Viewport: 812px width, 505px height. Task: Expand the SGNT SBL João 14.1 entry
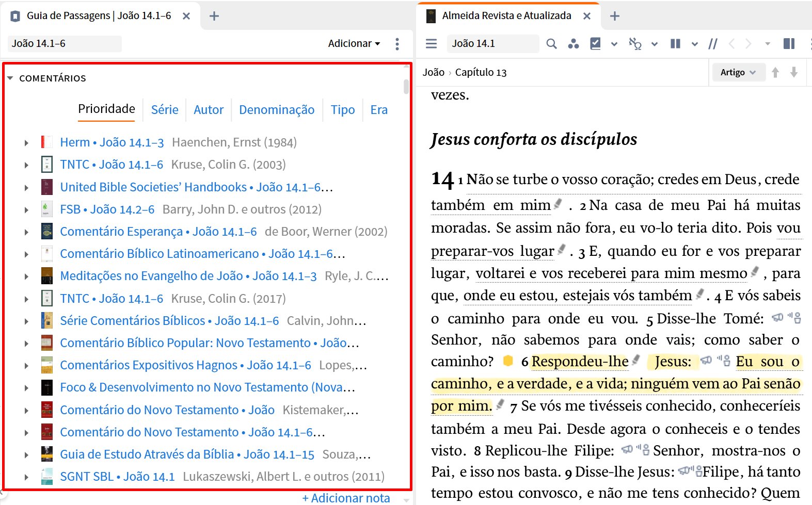click(x=26, y=477)
